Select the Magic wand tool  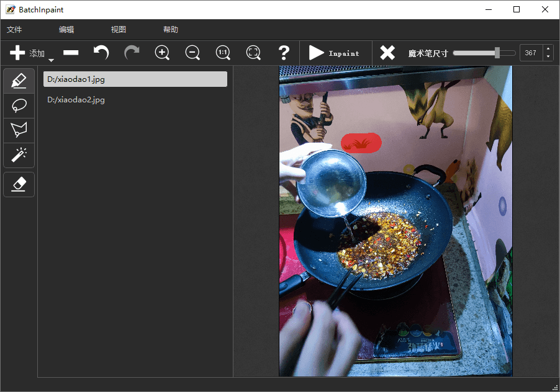click(x=19, y=154)
